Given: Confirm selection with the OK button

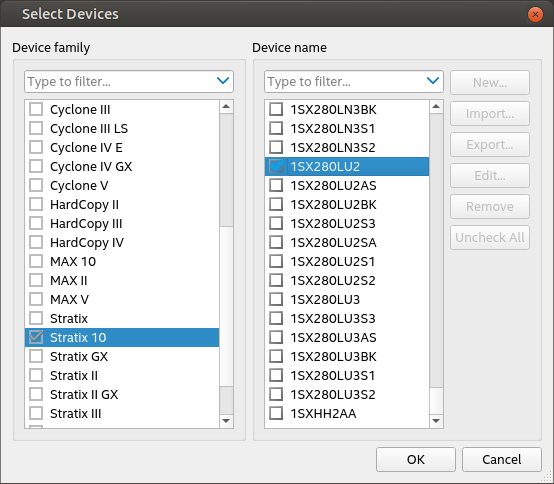Looking at the screenshot, I should point(416,459).
